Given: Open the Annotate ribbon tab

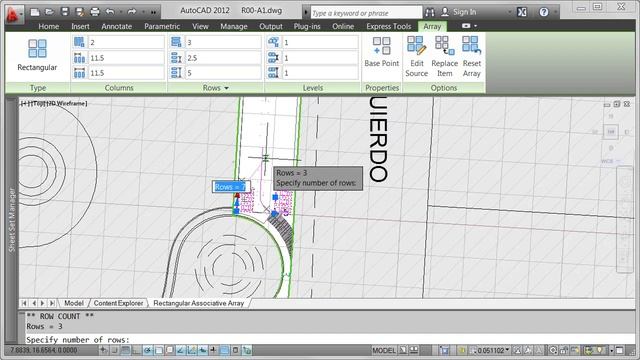Looking at the screenshot, I should [x=116, y=26].
